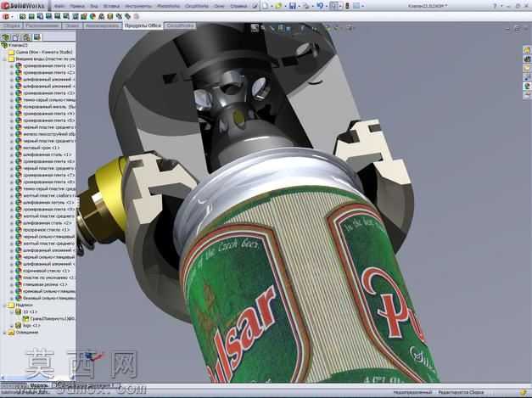Click the appearance sphere icon beside матовый хром <1>
Image resolution: width=532 pixels, height=398 pixels.
point(19,148)
